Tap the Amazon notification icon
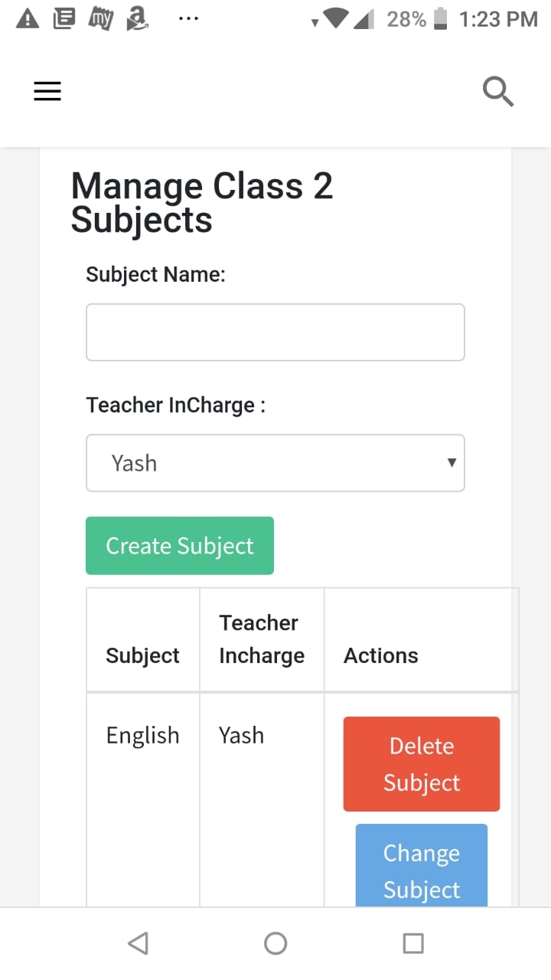This screenshot has width=551, height=980. pyautogui.click(x=138, y=18)
